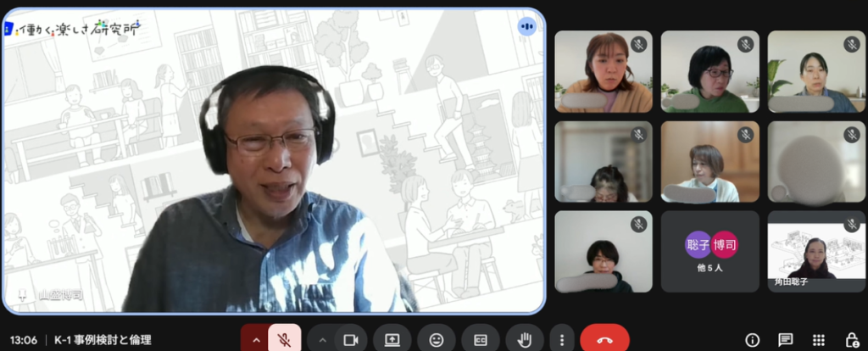This screenshot has width=868, height=351.
Task: Open the emoji reactions picker
Action: (437, 339)
